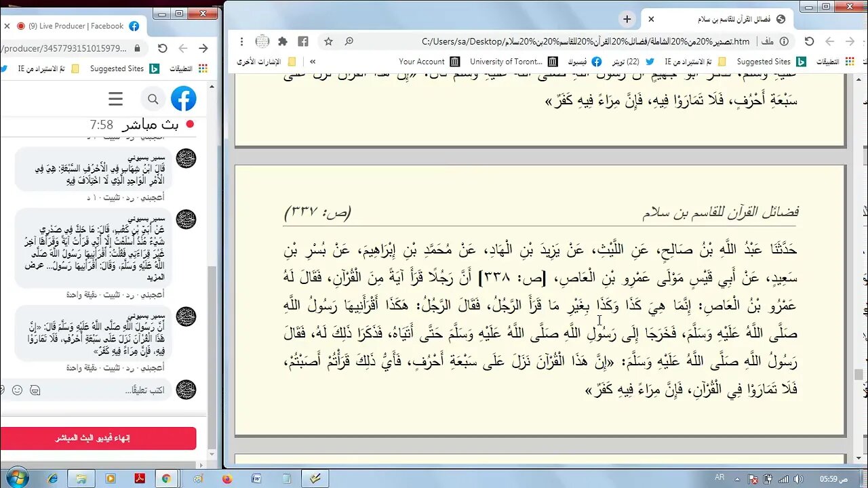Open the تويتر (22) bookmark
Viewport: 868px width, 488px height.
point(633,62)
